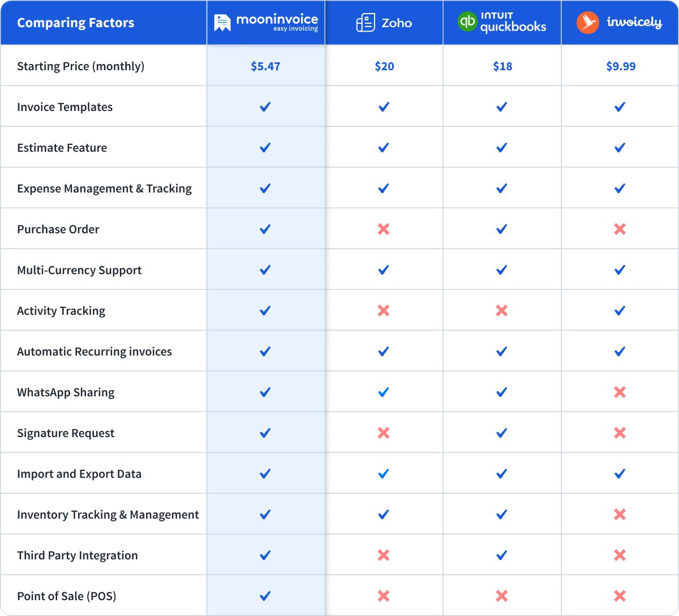The width and height of the screenshot is (679, 616).
Task: Click Invoicely checkmark for Invoice Templates
Action: [x=620, y=107]
